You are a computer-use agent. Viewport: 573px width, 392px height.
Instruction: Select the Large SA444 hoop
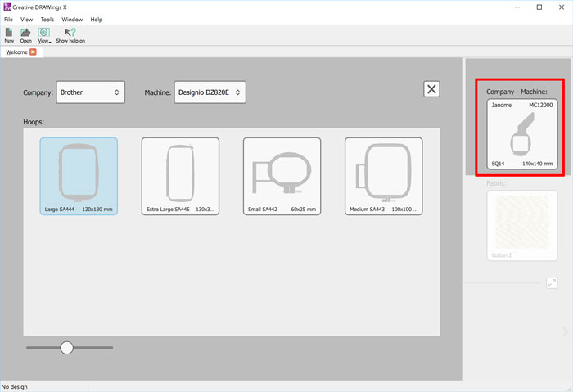(79, 176)
